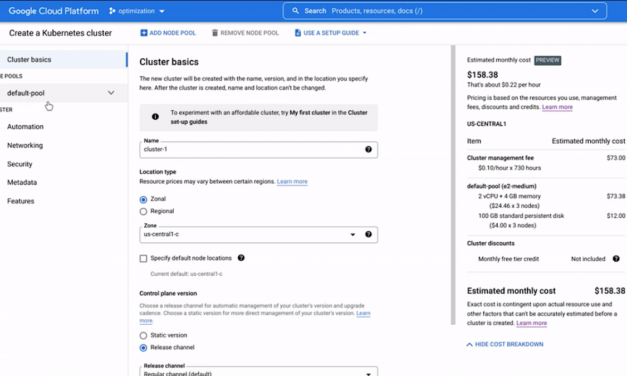Open Learn more link under Location type
627x376 pixels.
coord(292,182)
